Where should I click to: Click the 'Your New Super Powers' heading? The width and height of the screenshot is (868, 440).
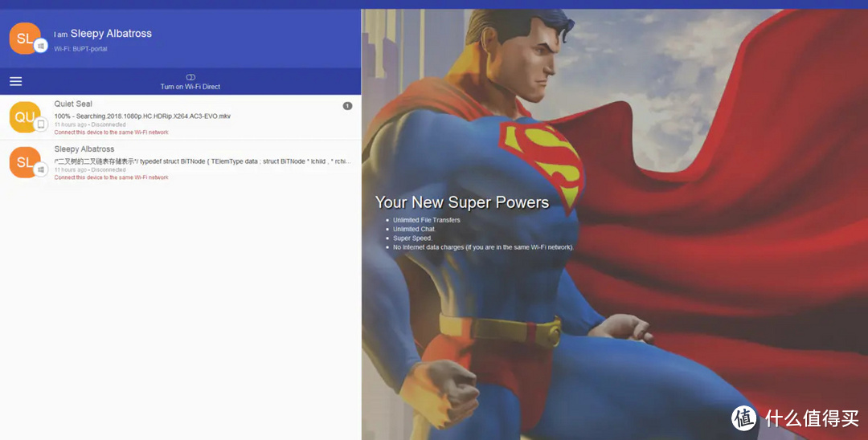click(462, 202)
